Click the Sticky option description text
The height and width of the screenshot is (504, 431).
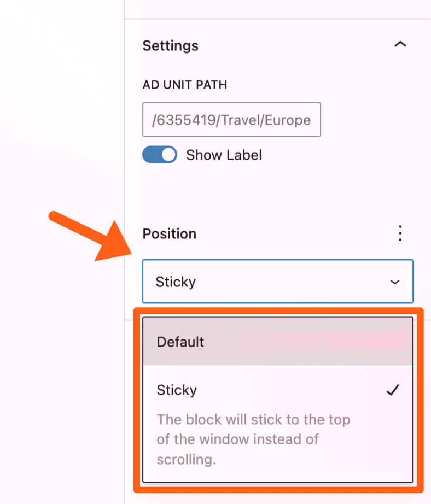pos(253,439)
